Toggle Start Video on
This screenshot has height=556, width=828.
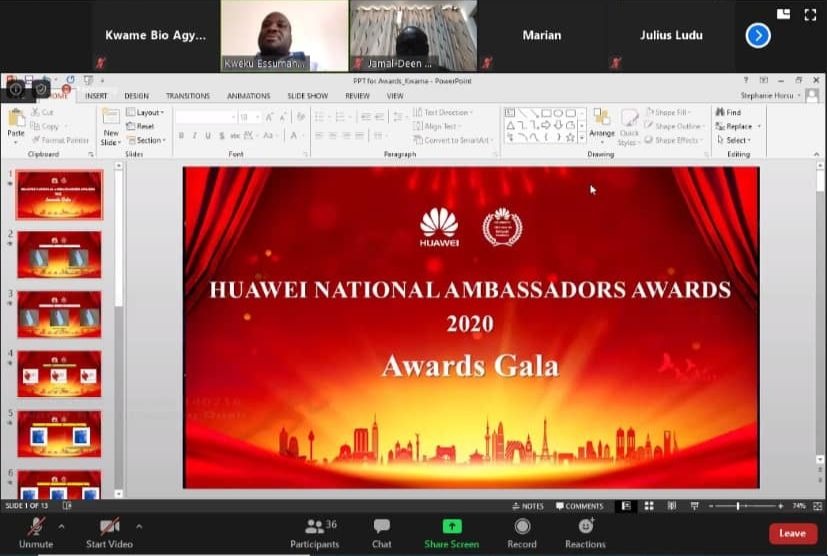tap(110, 527)
